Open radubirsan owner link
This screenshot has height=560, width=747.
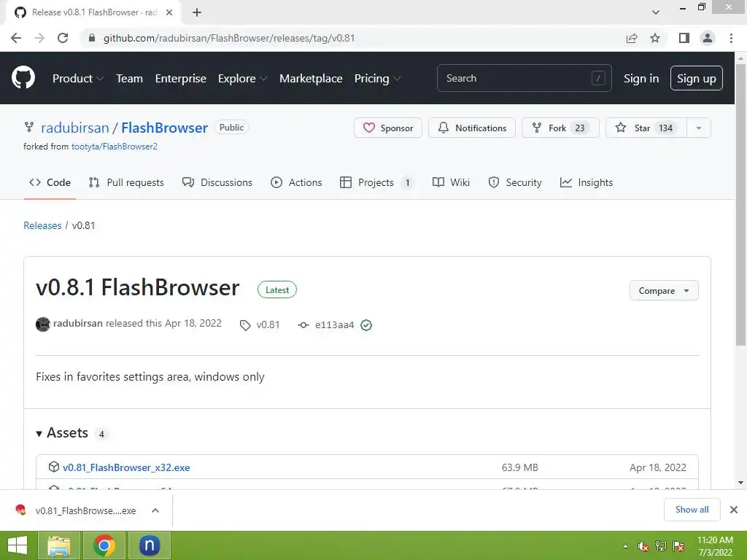(x=75, y=128)
